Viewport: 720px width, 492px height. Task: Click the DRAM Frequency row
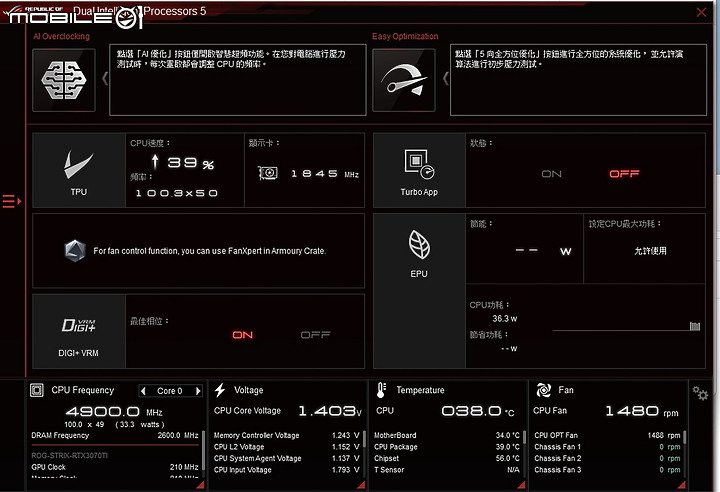115,435
